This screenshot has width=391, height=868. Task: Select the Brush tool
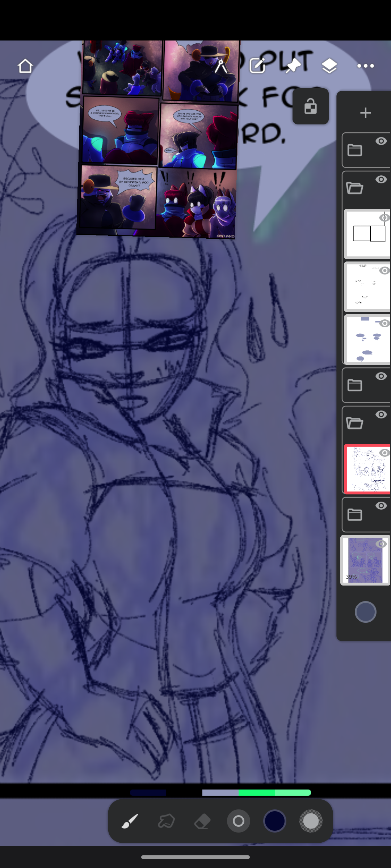tap(130, 821)
